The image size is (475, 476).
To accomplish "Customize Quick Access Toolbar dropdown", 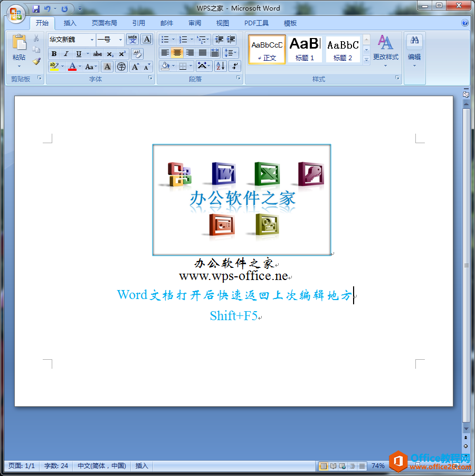I will pos(80,9).
